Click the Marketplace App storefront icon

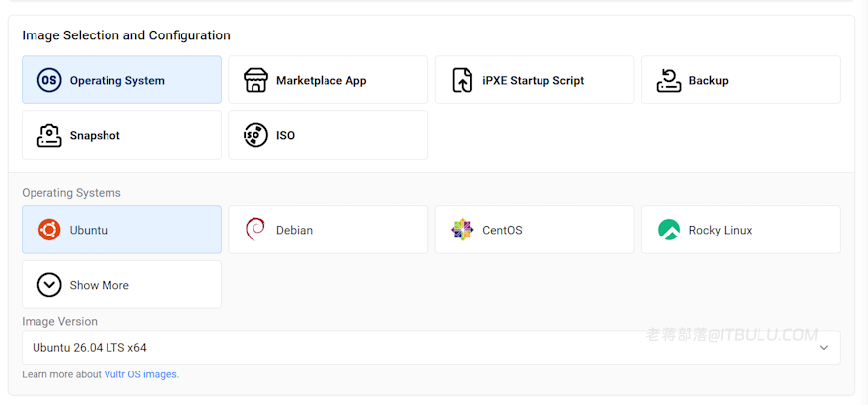click(x=255, y=80)
